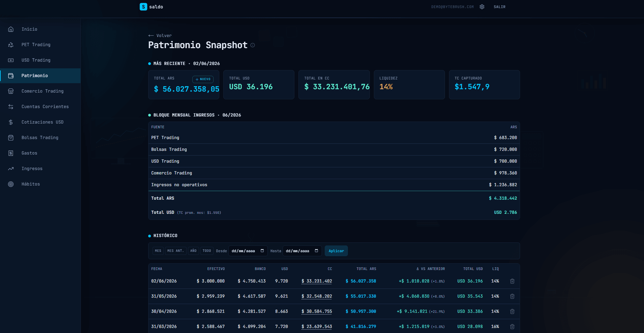Click the USD Trading income row
The height and width of the screenshot is (333, 644).
point(334,161)
